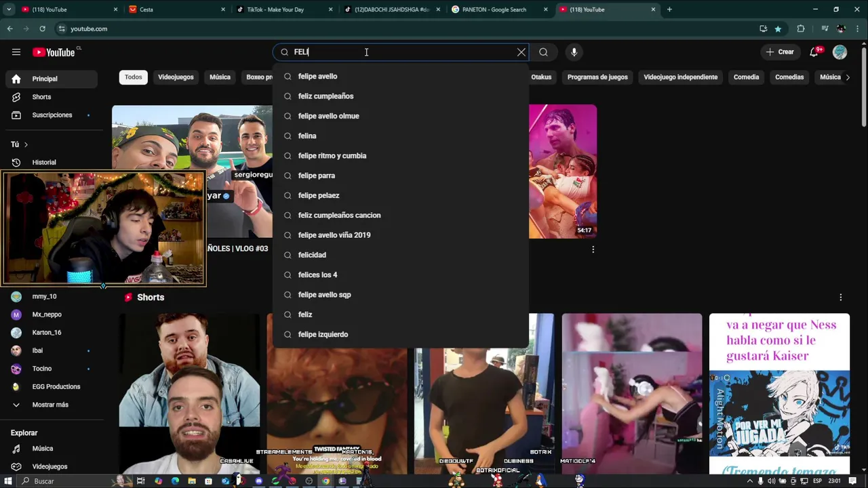Switch to the Cesta browser tab

tap(177, 9)
